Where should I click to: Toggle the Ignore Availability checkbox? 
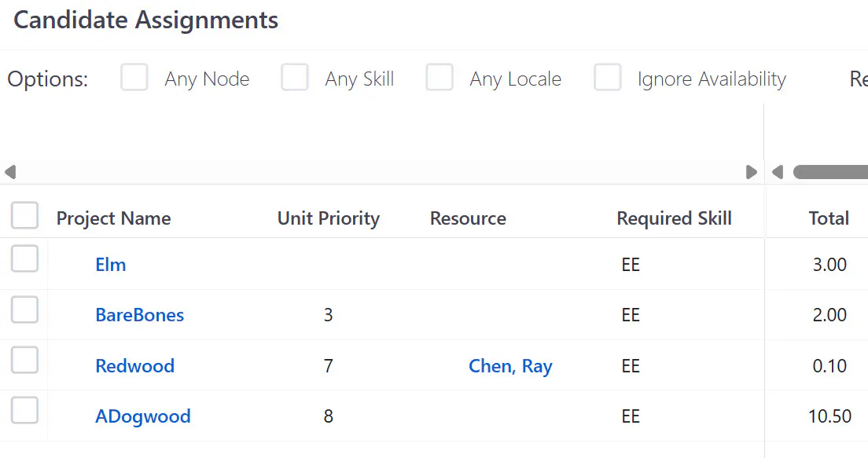pyautogui.click(x=607, y=77)
